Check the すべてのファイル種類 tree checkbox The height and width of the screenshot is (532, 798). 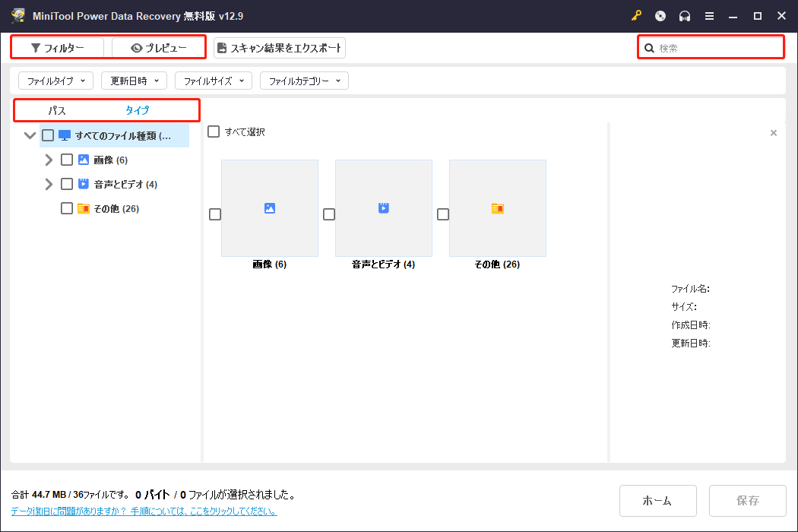48,135
